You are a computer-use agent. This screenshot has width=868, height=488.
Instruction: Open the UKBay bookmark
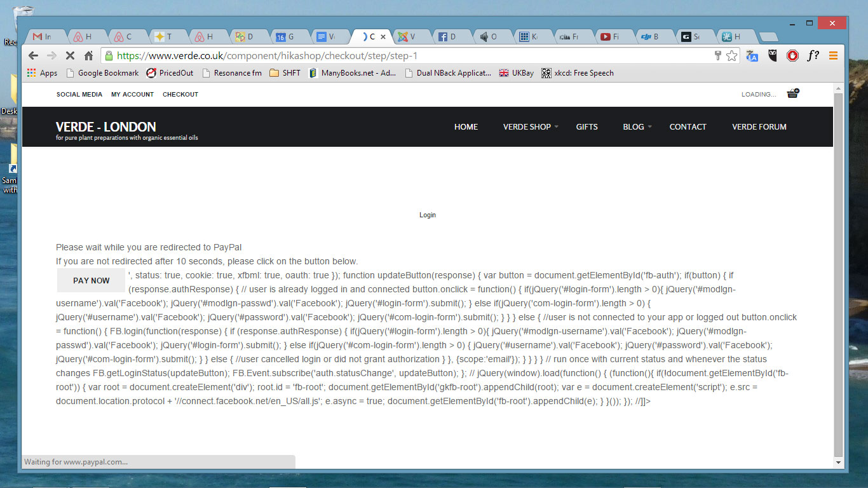point(516,73)
